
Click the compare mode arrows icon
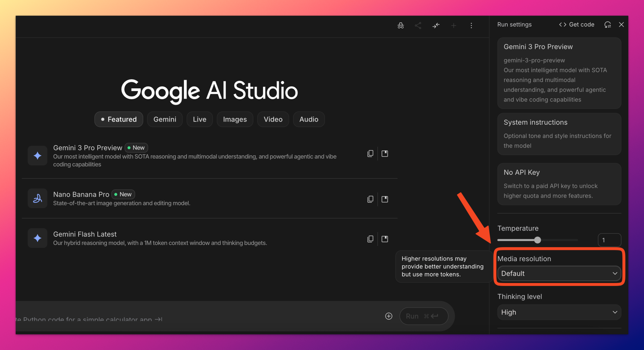coord(436,25)
